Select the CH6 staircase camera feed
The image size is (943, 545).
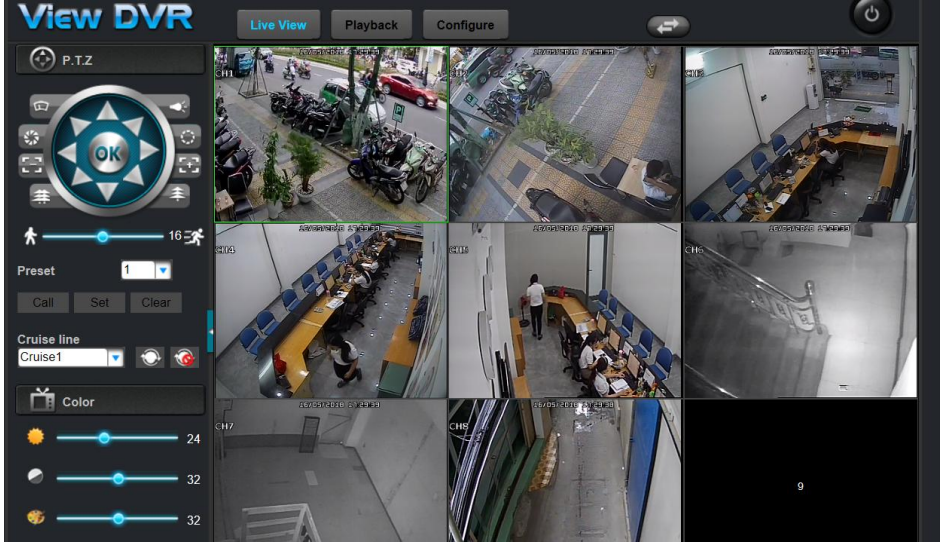[800, 311]
